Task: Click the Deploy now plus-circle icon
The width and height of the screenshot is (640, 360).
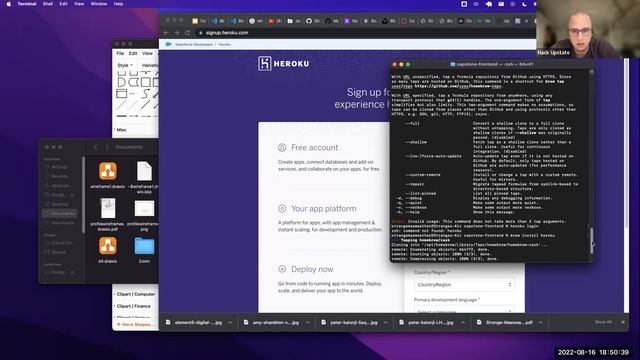Action: [282, 269]
